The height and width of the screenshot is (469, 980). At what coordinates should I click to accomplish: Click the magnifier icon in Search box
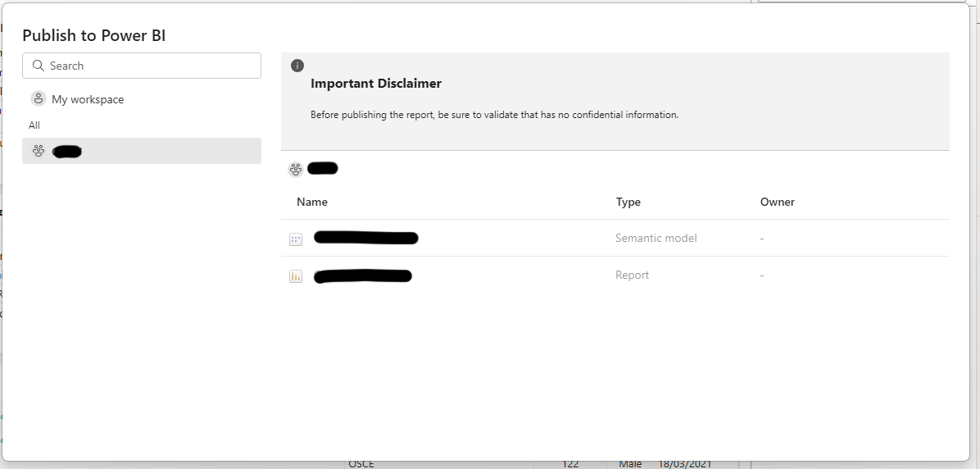click(x=39, y=66)
